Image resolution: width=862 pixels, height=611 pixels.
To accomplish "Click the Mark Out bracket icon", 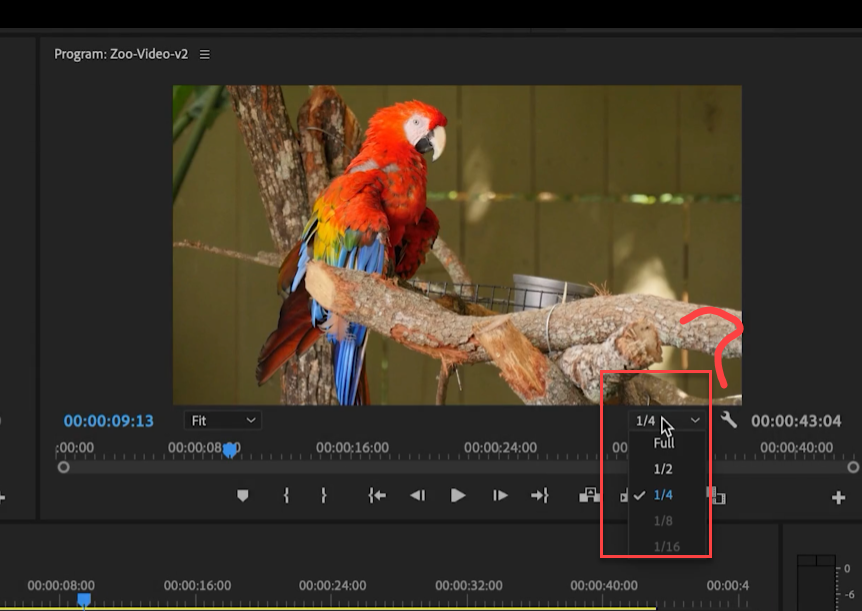I will point(323,495).
